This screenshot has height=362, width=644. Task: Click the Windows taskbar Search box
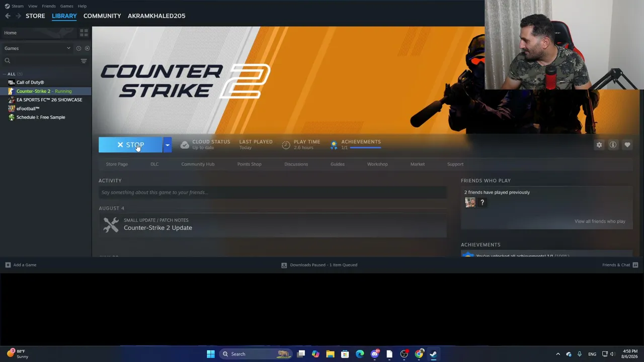pyautogui.click(x=256, y=354)
